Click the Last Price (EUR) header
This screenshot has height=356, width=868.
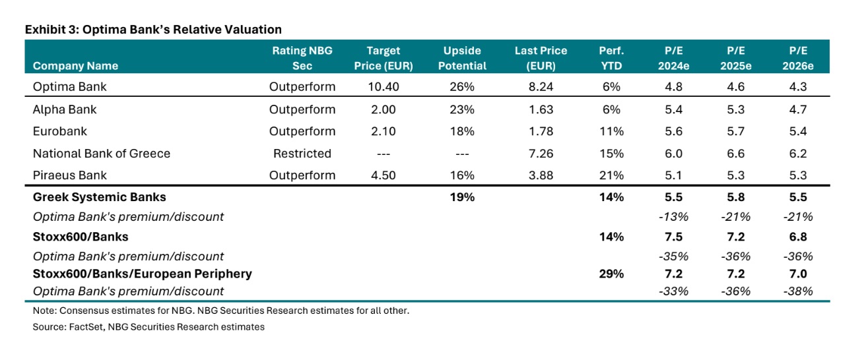point(541,58)
